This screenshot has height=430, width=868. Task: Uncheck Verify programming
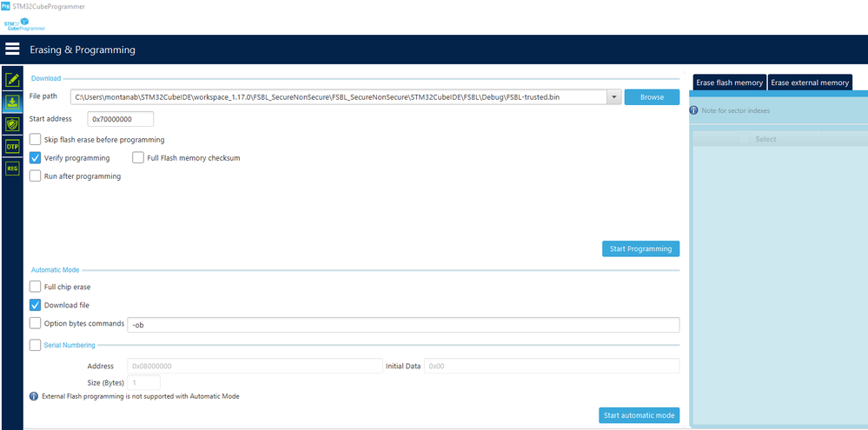pyautogui.click(x=36, y=158)
